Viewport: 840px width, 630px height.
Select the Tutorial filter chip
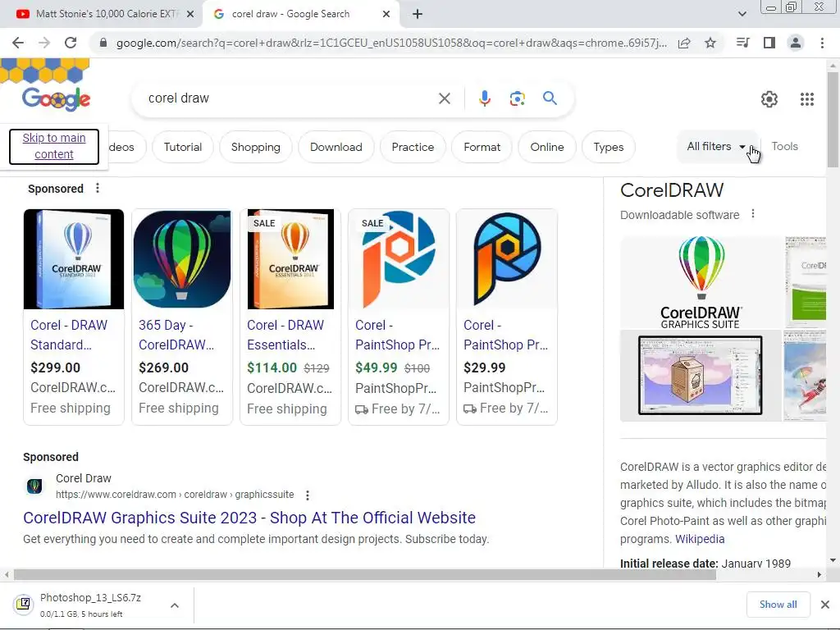coord(183,147)
